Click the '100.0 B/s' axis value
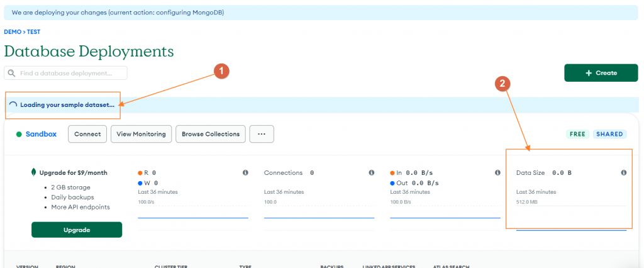644x268 pixels. click(x=401, y=202)
